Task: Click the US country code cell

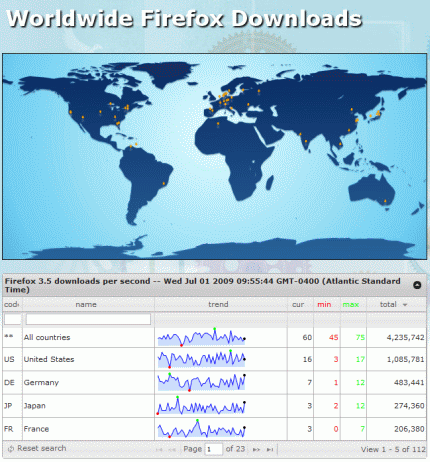Action: pos(9,359)
